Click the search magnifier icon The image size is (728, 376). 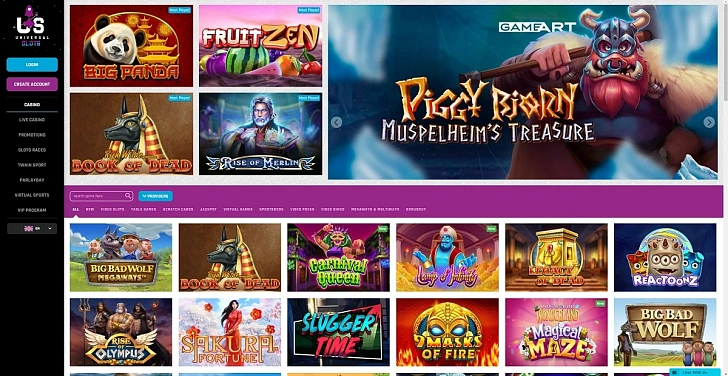pyautogui.click(x=128, y=196)
